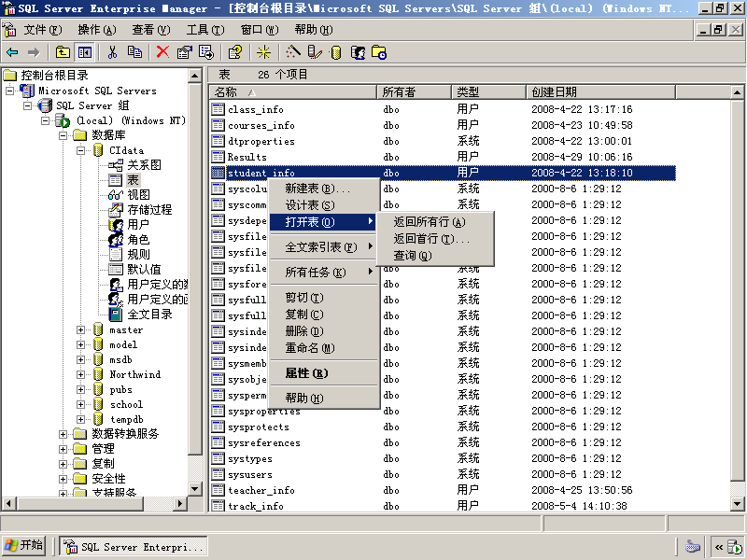Viewport: 747px width, 560px height.
Task: Select the track_info table row
Action: tap(443, 506)
